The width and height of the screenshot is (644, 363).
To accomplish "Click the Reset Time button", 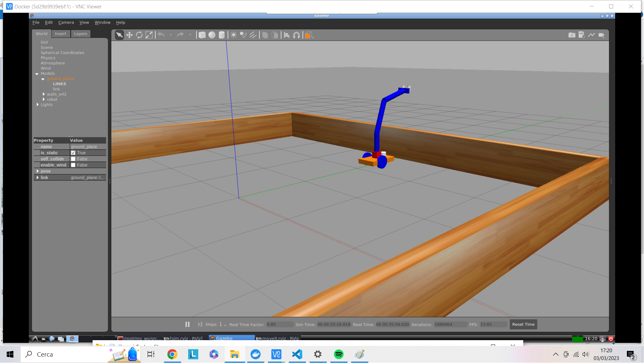I will click(523, 324).
